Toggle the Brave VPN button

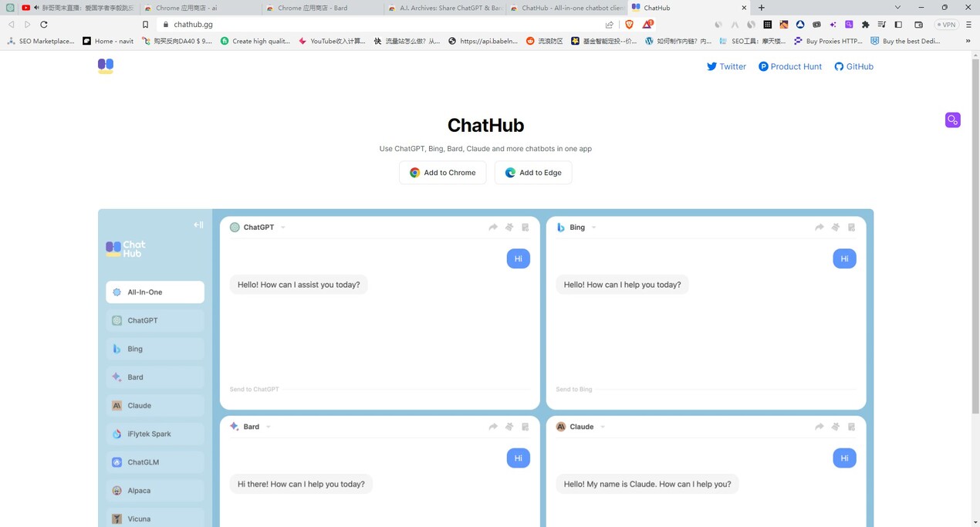point(946,25)
